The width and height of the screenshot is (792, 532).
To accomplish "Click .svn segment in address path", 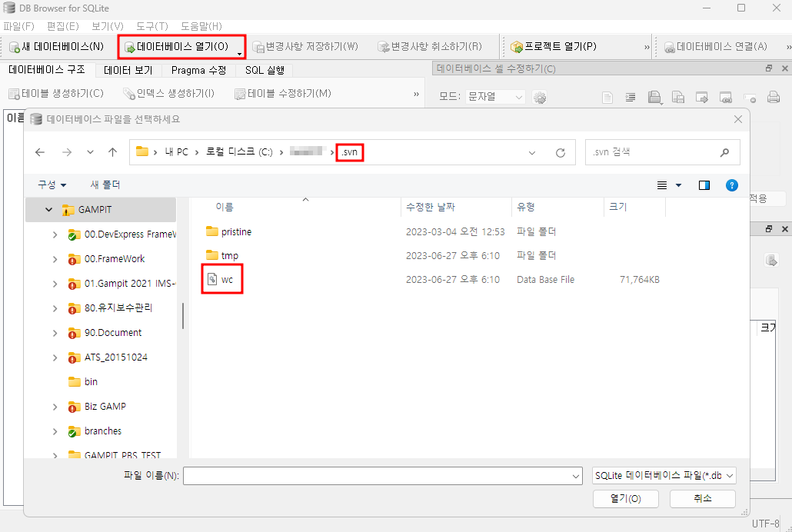I will point(350,152).
